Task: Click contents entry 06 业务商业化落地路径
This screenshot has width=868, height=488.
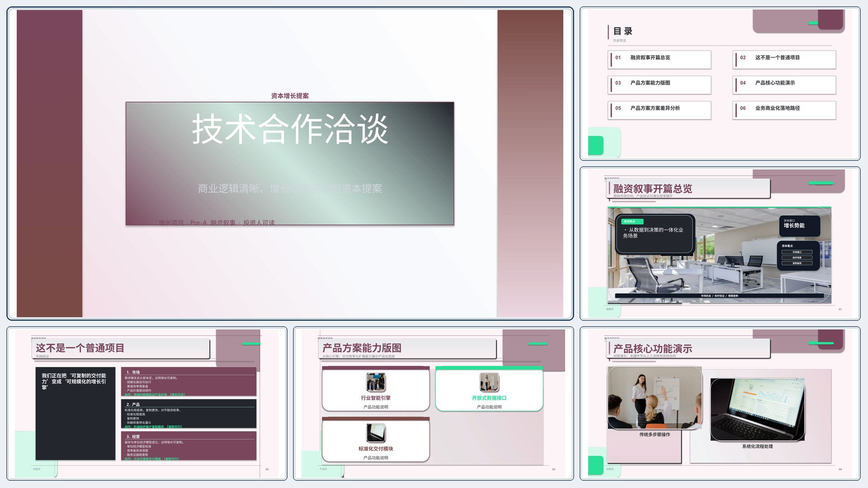Action: pos(784,110)
